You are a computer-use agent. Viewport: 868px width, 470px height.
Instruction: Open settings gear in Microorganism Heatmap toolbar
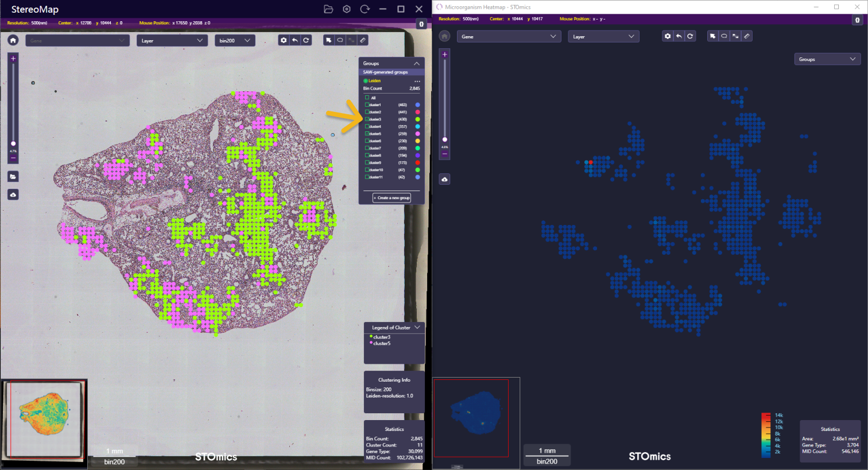[x=668, y=36]
